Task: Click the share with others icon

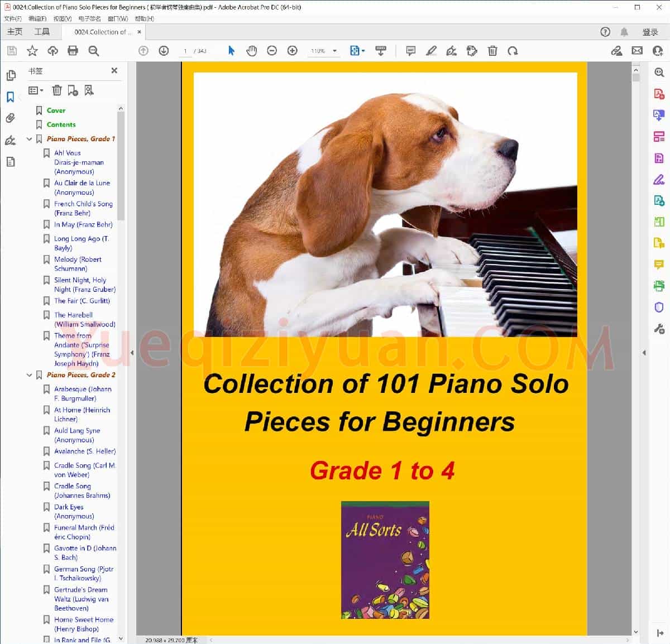Action: click(x=658, y=51)
